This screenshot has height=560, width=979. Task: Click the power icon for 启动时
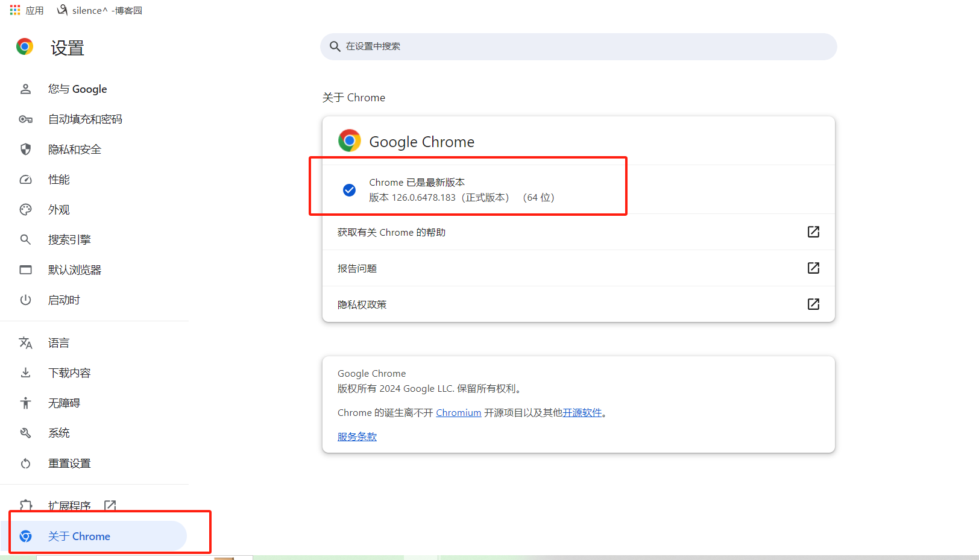point(25,300)
